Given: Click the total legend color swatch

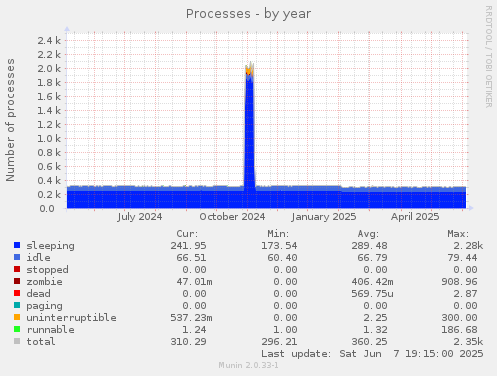Looking at the screenshot, I should (17, 341).
